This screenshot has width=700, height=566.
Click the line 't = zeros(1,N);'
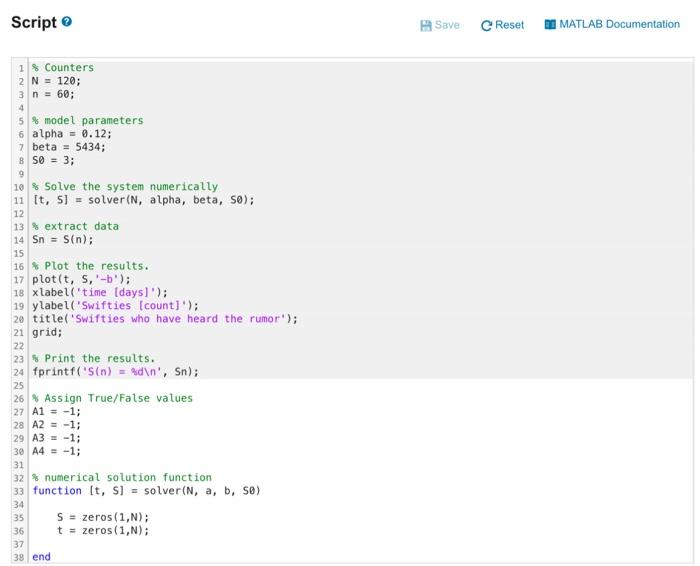(103, 530)
